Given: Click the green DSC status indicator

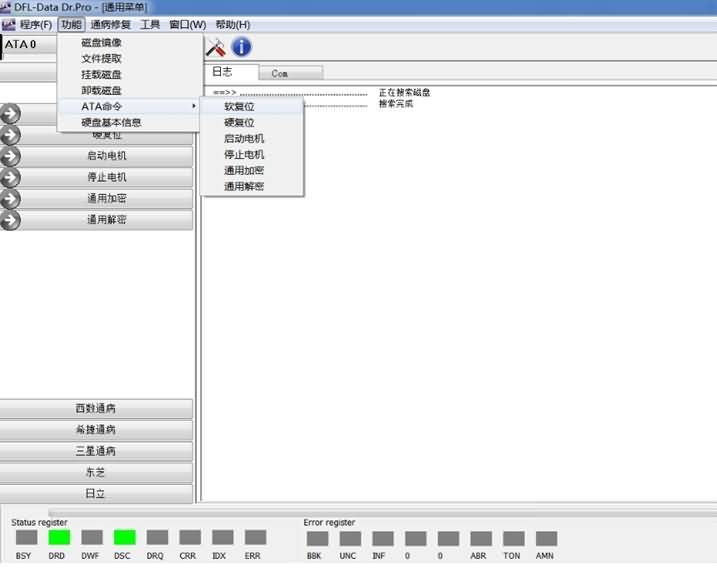Looking at the screenshot, I should (124, 538).
